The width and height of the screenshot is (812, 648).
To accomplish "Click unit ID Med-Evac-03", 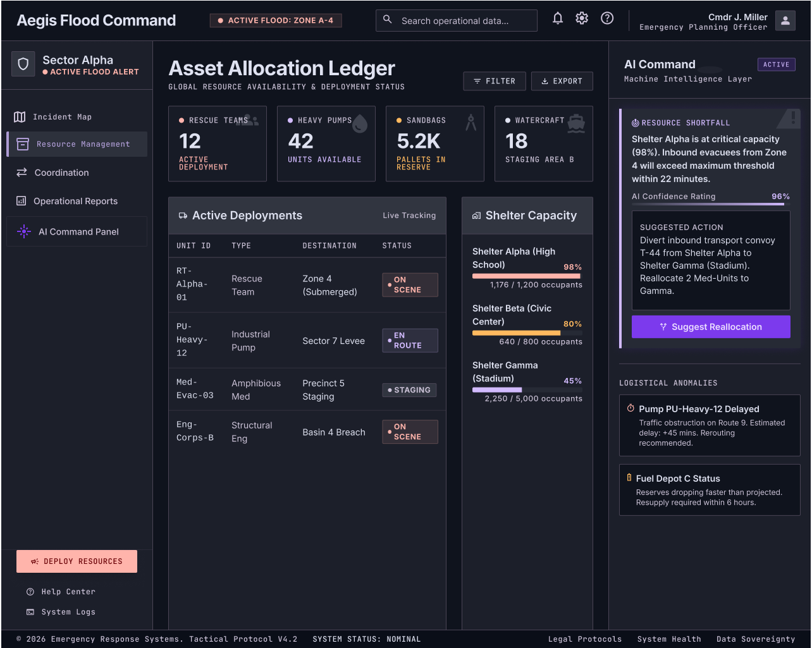I will click(x=195, y=389).
